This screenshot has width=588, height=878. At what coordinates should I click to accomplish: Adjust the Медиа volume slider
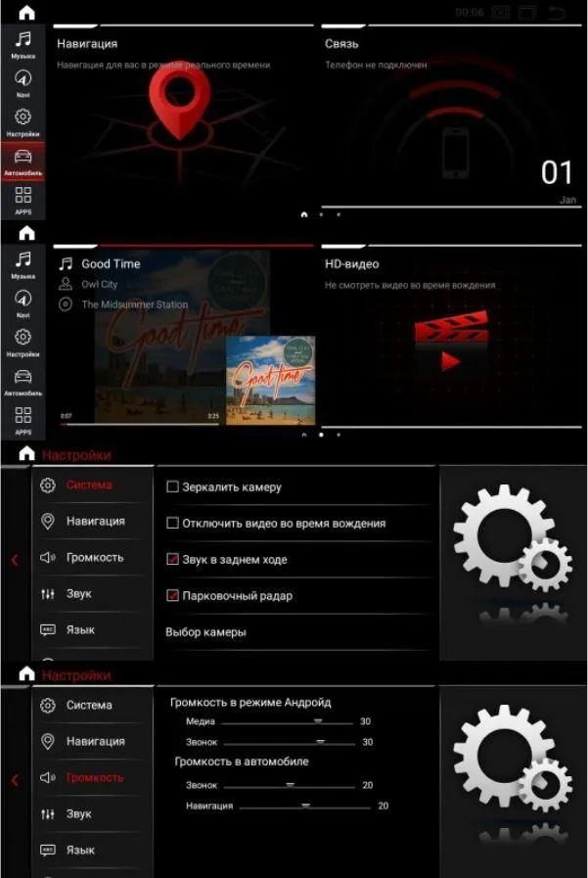point(287,721)
